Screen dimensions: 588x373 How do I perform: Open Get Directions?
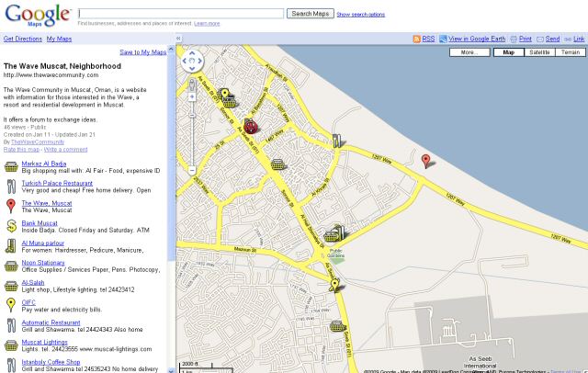click(23, 39)
